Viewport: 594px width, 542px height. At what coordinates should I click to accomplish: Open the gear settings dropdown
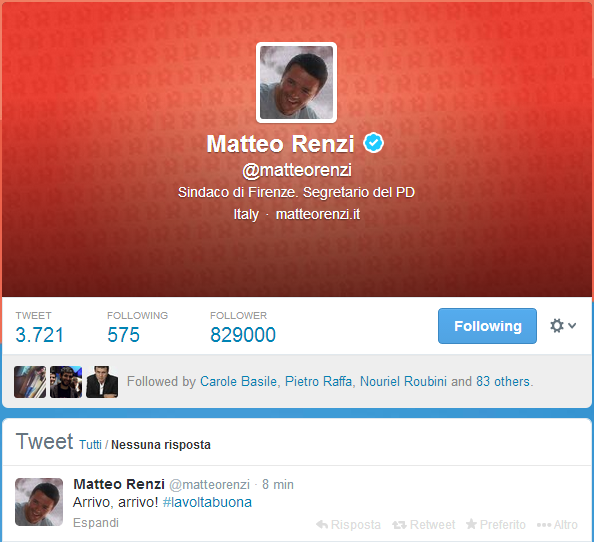tap(563, 326)
